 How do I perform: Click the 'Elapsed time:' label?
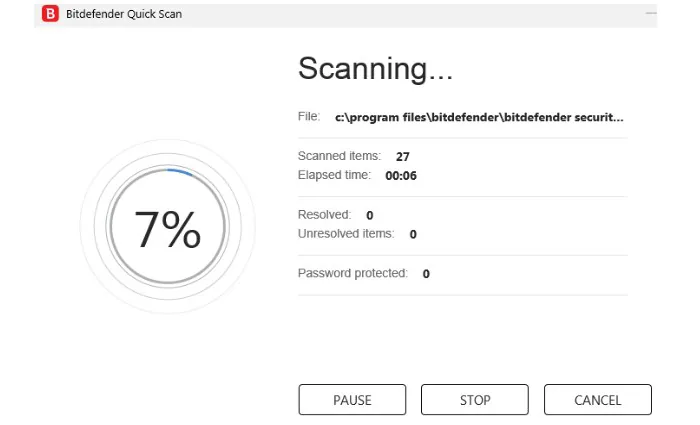[334, 175]
